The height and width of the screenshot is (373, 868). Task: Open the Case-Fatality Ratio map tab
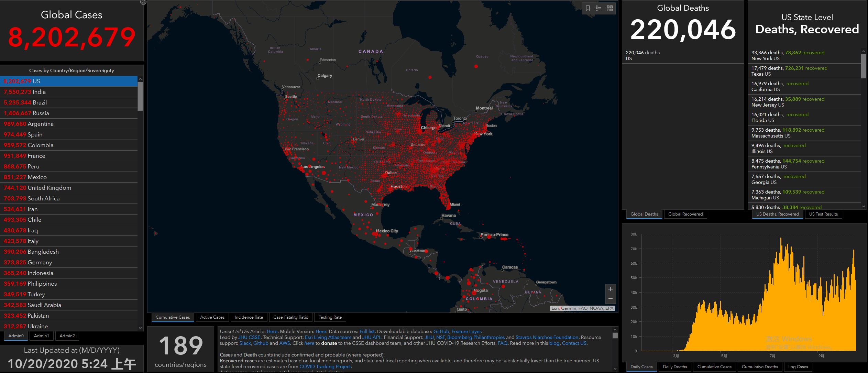(x=290, y=317)
